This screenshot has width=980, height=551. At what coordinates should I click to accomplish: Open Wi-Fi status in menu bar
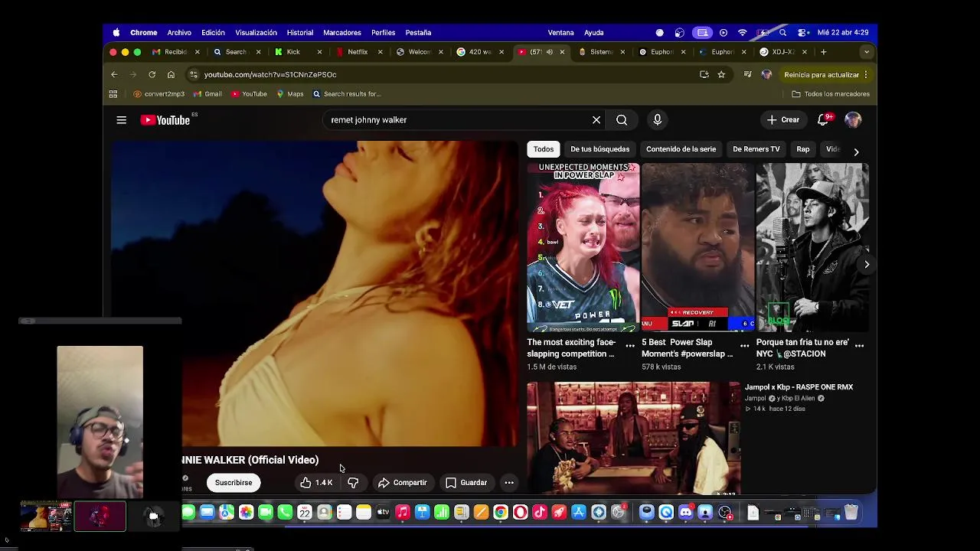(742, 33)
